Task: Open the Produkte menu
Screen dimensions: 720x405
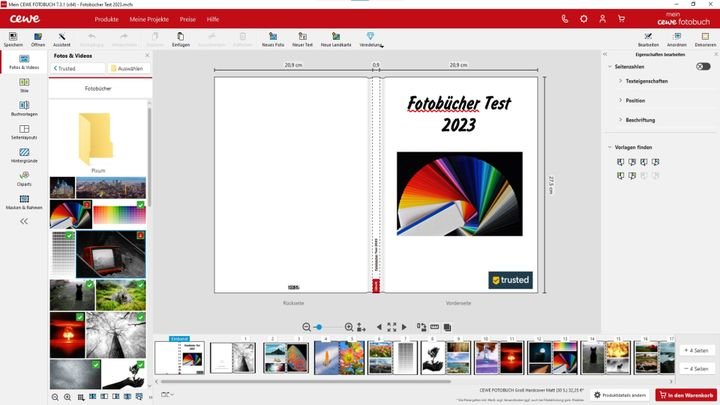Action: pos(106,19)
